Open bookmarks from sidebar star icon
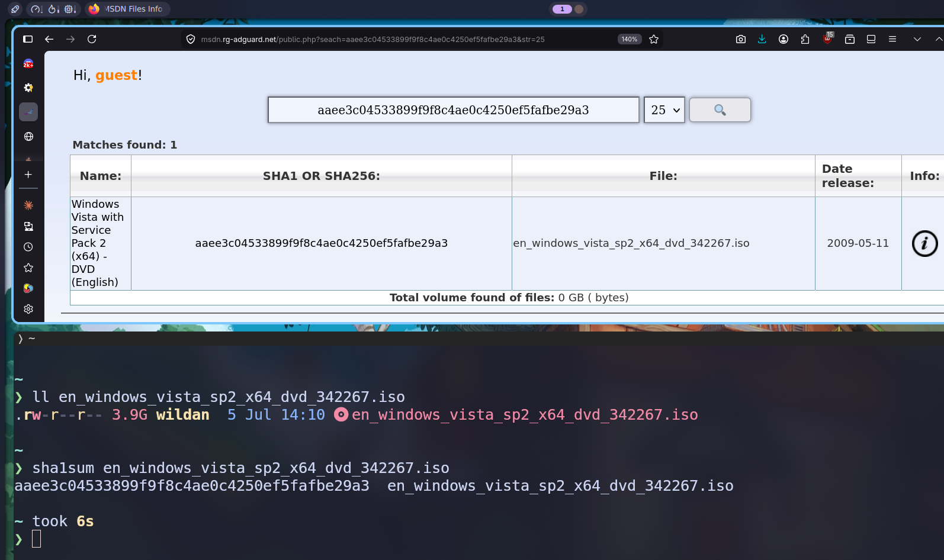 coord(28,268)
